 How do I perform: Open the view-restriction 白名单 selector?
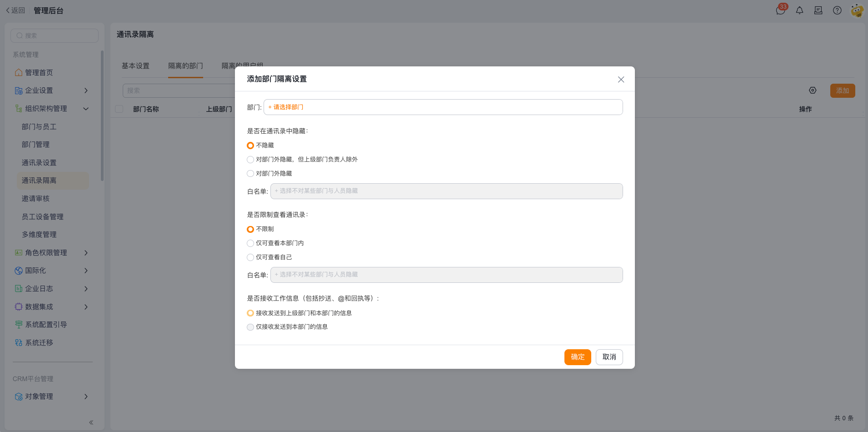coord(446,275)
